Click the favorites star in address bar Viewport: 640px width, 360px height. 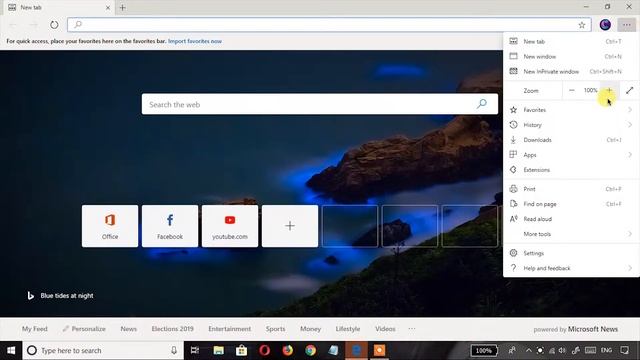point(582,25)
